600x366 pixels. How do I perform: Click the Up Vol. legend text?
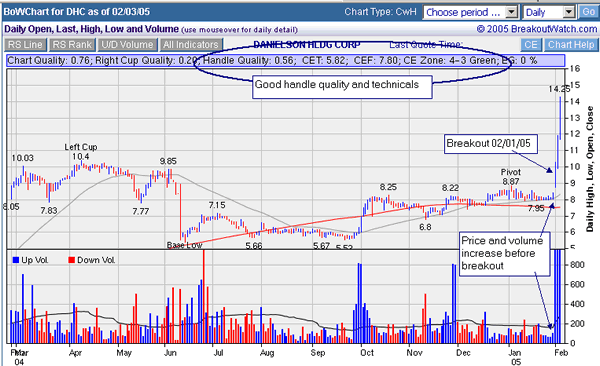pyautogui.click(x=35, y=260)
